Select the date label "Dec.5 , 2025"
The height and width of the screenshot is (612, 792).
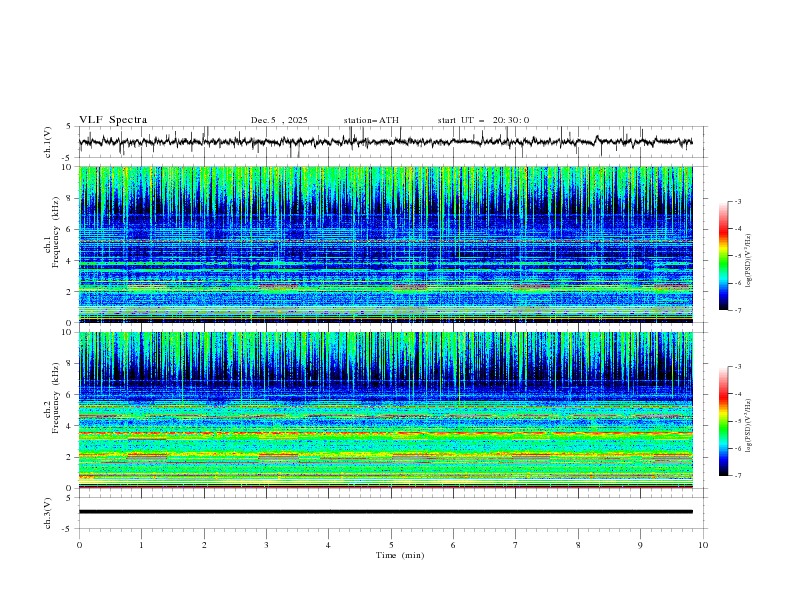(279, 120)
